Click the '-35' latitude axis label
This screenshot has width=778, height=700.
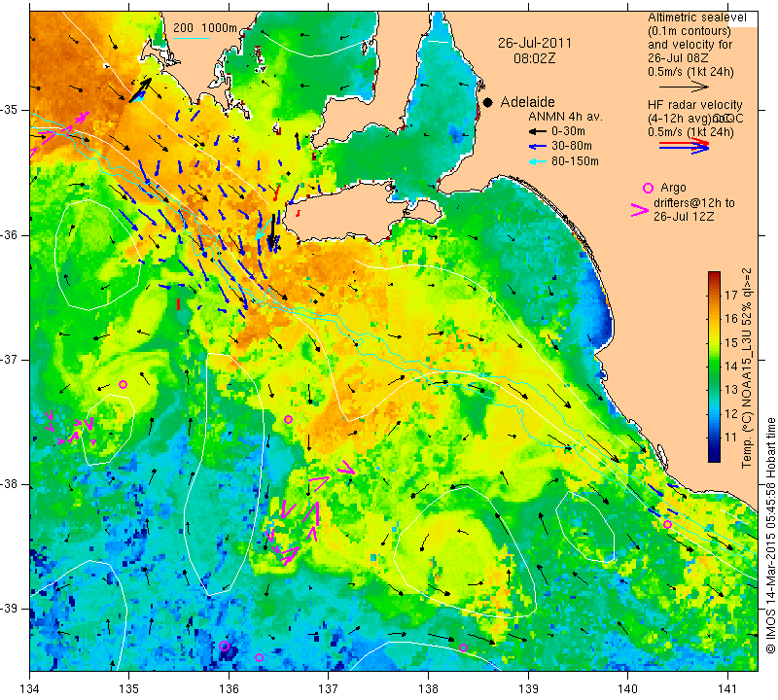(9, 110)
